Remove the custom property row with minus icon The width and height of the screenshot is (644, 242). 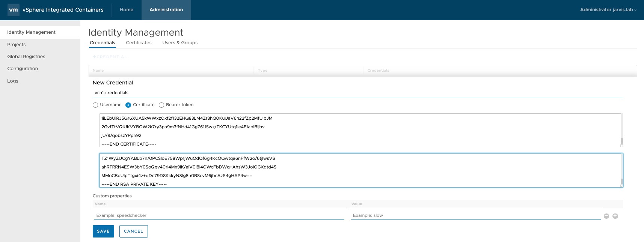pyautogui.click(x=606, y=216)
